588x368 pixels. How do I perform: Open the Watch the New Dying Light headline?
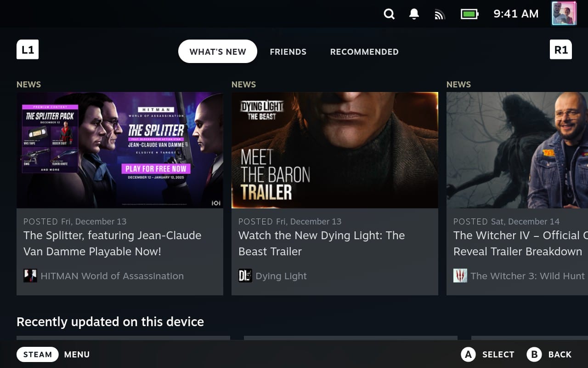[322, 243]
